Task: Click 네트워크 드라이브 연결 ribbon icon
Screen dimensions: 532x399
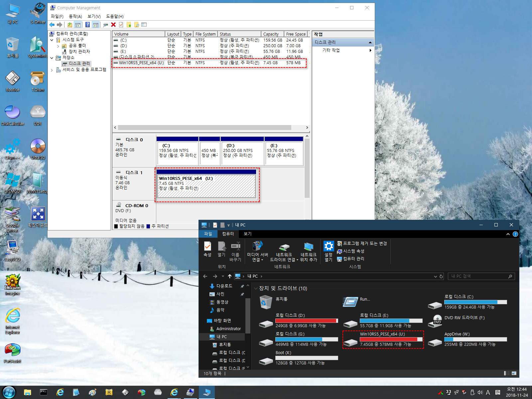Action: pos(284,251)
